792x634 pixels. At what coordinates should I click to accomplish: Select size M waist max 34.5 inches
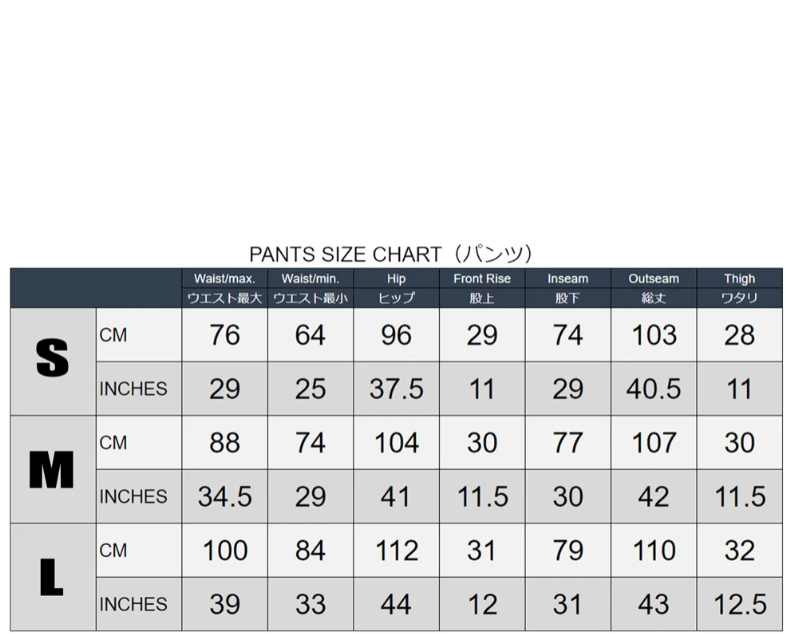tap(224, 497)
